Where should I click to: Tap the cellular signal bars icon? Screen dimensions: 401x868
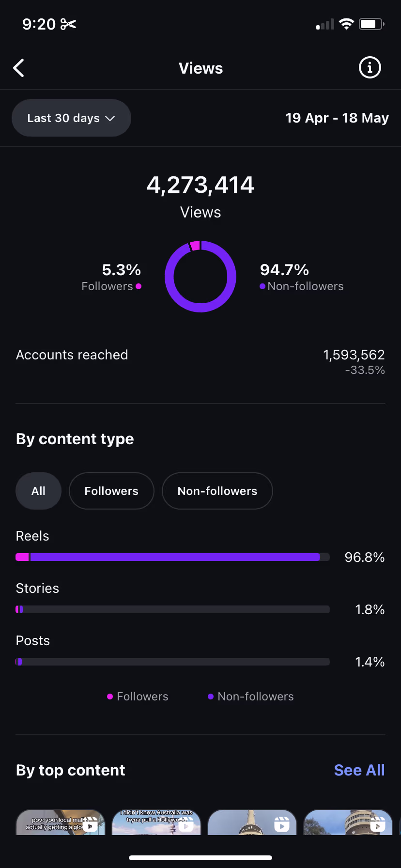(x=325, y=24)
